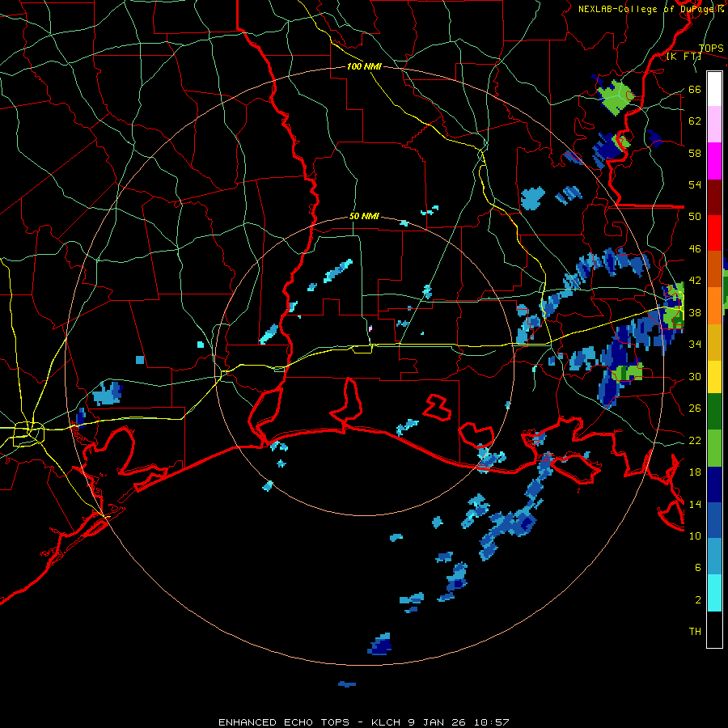Select the light orange legend swatch
The height and width of the screenshot is (728, 728).
coord(714,306)
